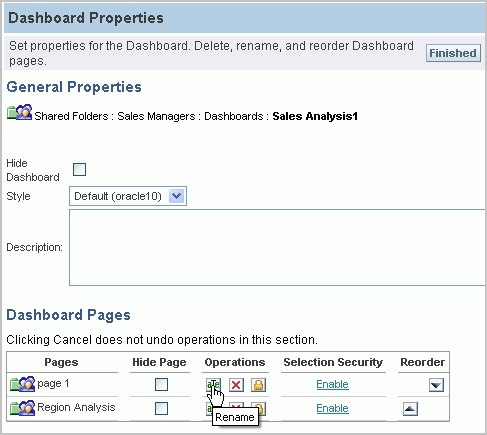Click the Rename icon for page 1
Screen dimensions: 487x435
click(x=213, y=385)
